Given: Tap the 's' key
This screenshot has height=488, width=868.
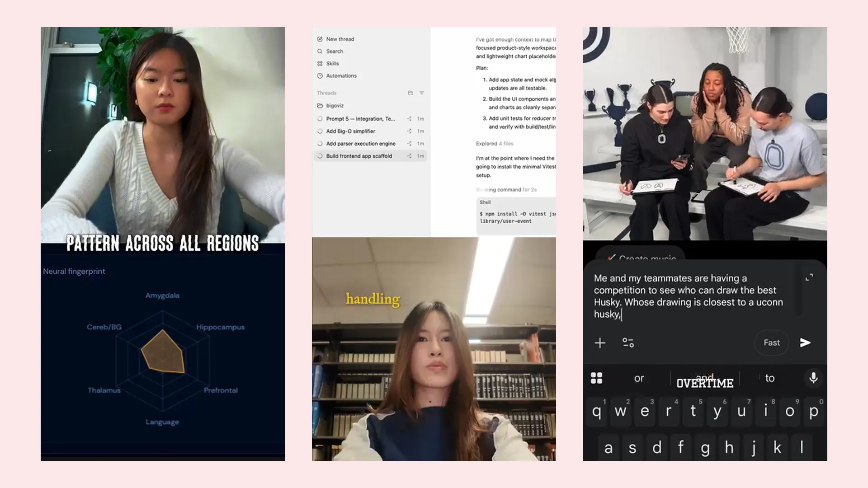Looking at the screenshot, I should point(632,448).
